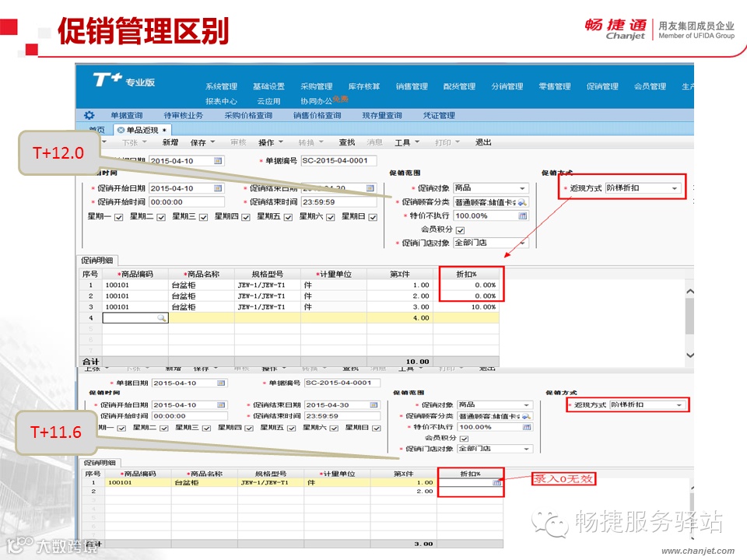Viewport: 747px width, 560px height.
Task: Expand 促销门店对象 dropdown in T+11.6 form
Action: (527, 449)
